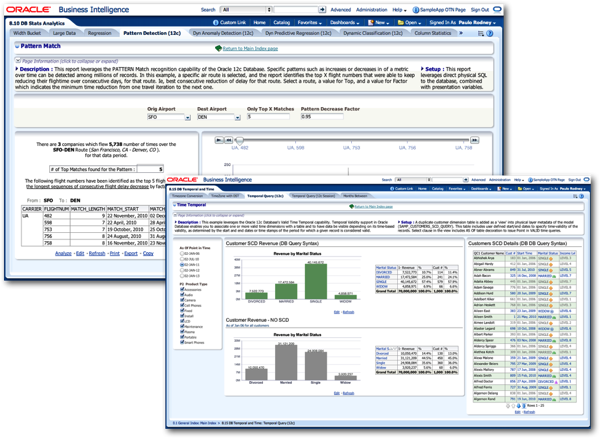This screenshot has height=438, width=600.
Task: Click the info icon beside SampleApp OTN Page, back window
Action: click(416, 10)
